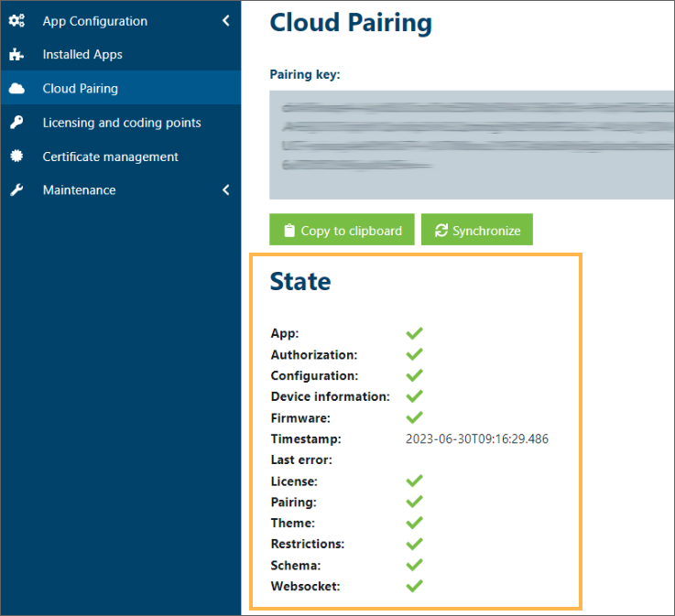675x616 pixels.
Task: Click the 'License:' label
Action: click(x=294, y=481)
